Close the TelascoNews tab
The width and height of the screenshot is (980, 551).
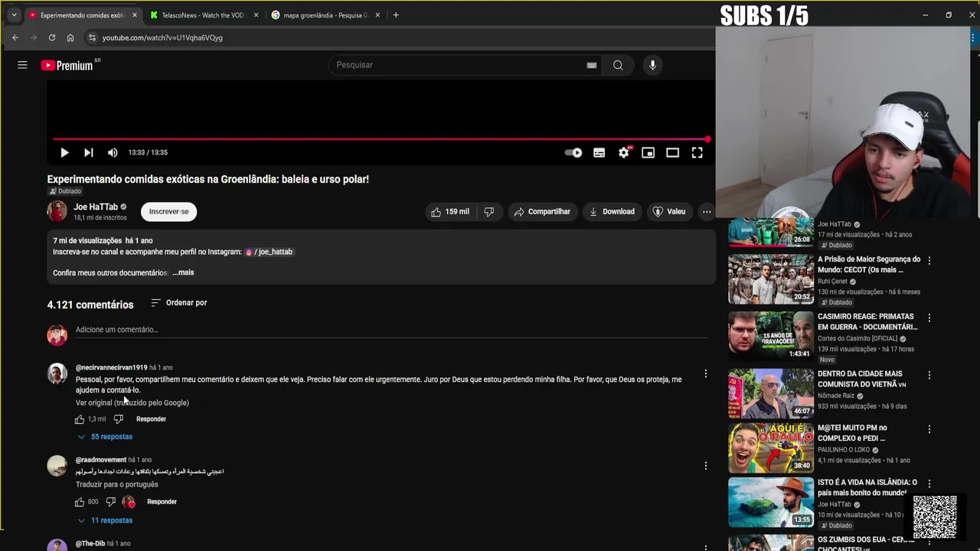pos(256,15)
